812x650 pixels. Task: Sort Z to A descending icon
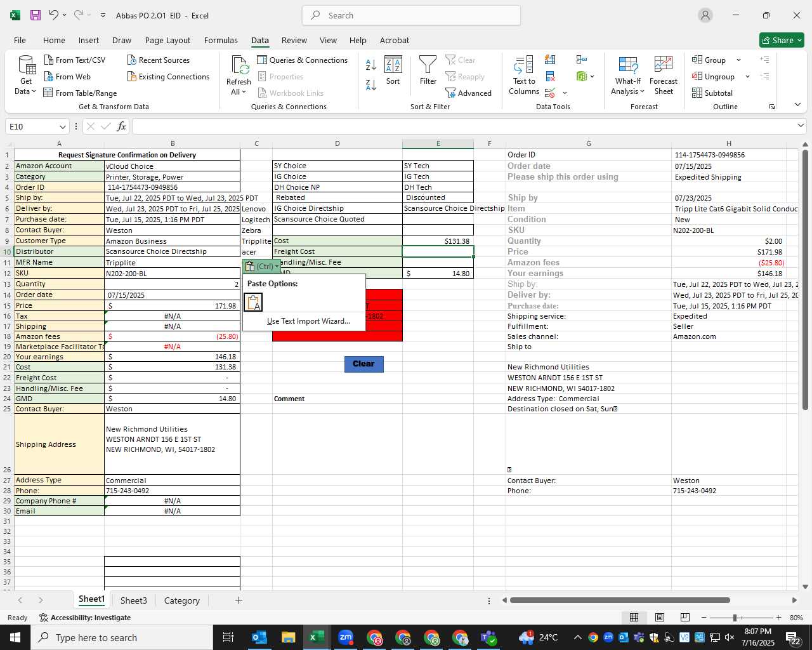pos(371,84)
